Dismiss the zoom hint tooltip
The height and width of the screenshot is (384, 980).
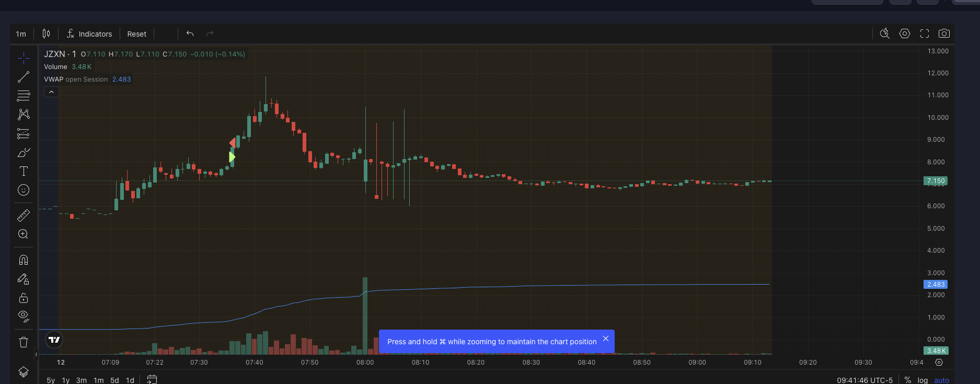coord(606,339)
